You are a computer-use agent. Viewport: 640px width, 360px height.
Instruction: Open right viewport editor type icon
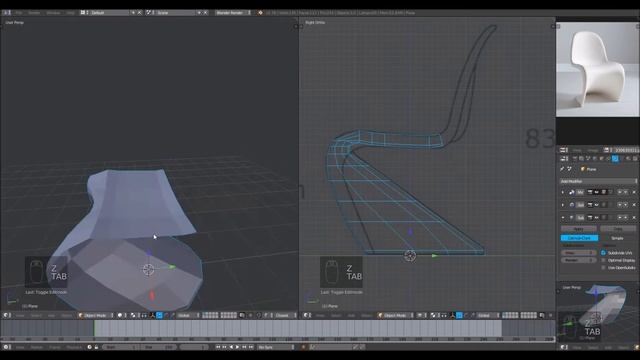click(306, 315)
